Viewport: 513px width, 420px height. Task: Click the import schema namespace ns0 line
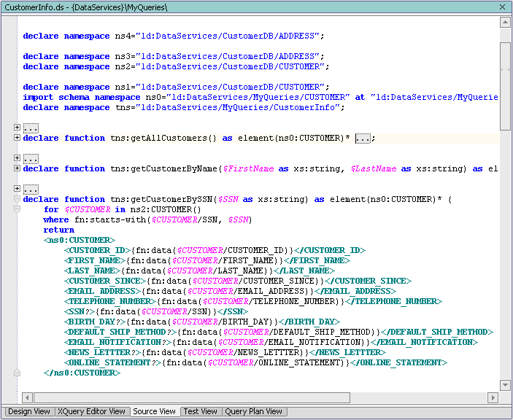261,97
